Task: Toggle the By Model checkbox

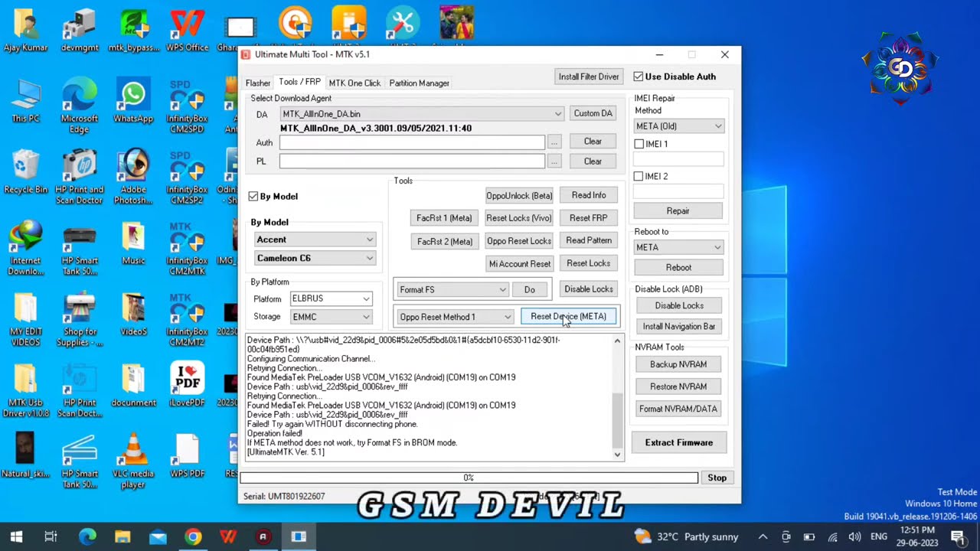Action: pos(253,197)
